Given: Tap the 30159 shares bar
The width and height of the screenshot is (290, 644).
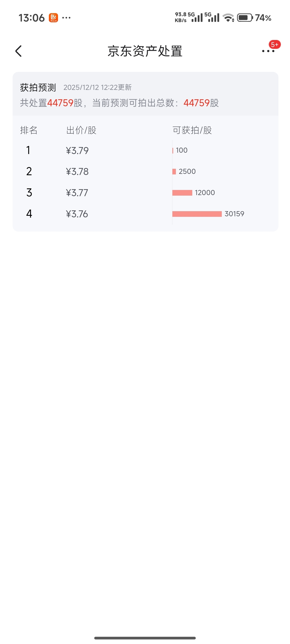Looking at the screenshot, I should tap(197, 214).
